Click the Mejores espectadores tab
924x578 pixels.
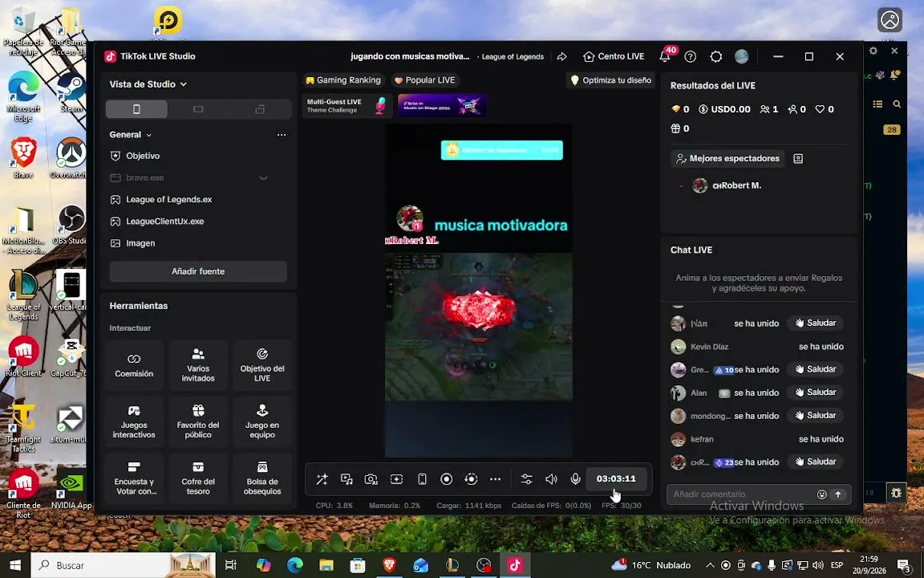click(x=727, y=158)
